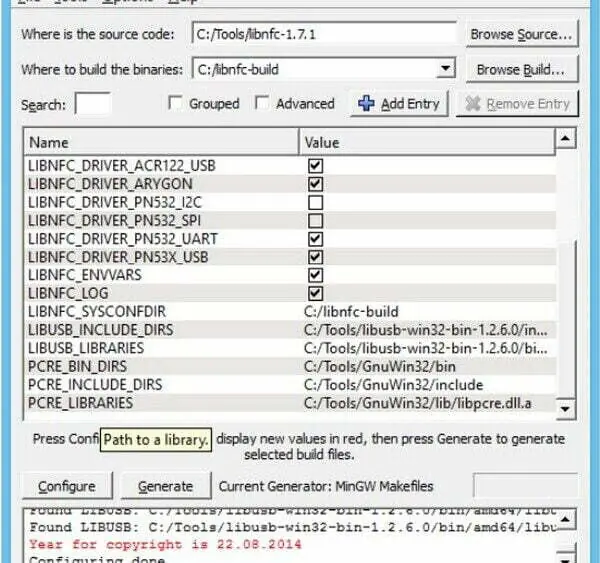The height and width of the screenshot is (563, 600).
Task: Select the LIBUSB_INCLUDE_DIRS entry name
Action: pos(101,330)
